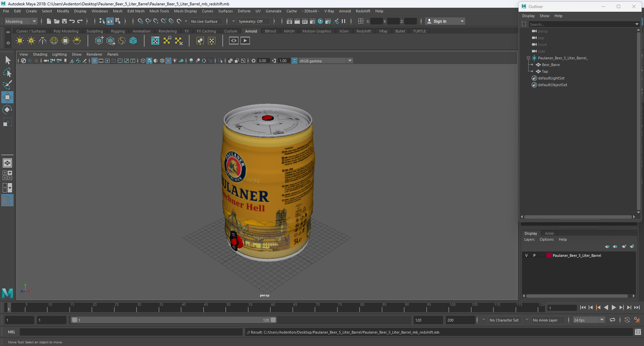The height and width of the screenshot is (346, 644).
Task: Expand Sign In dropdown arrow
Action: coord(462,21)
